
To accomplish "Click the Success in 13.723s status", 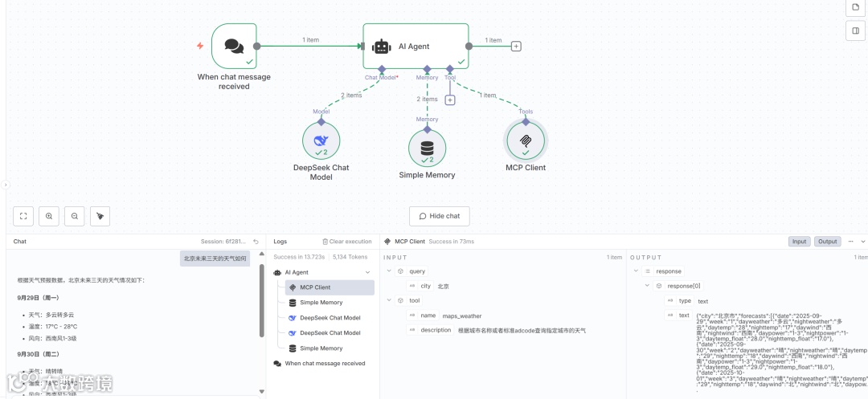I will coord(301,257).
